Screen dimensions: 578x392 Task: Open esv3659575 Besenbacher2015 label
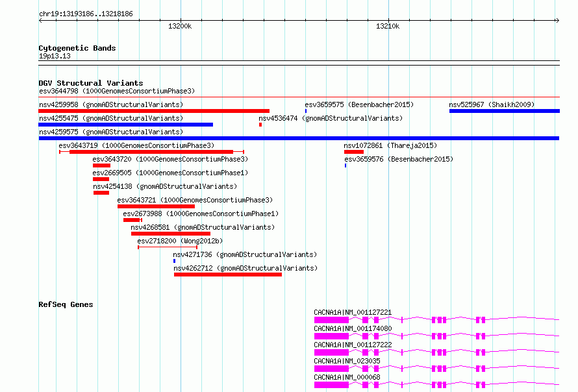pyautogui.click(x=359, y=104)
